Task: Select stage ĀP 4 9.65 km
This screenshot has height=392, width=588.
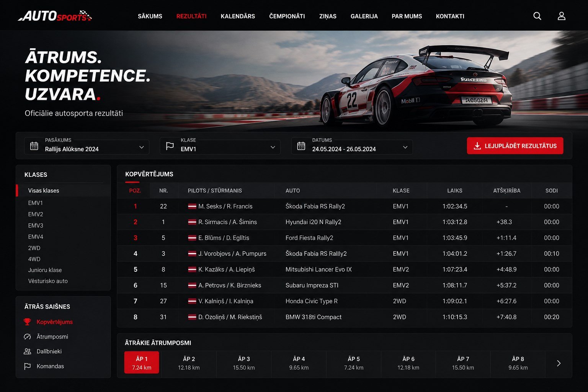Action: point(299,363)
